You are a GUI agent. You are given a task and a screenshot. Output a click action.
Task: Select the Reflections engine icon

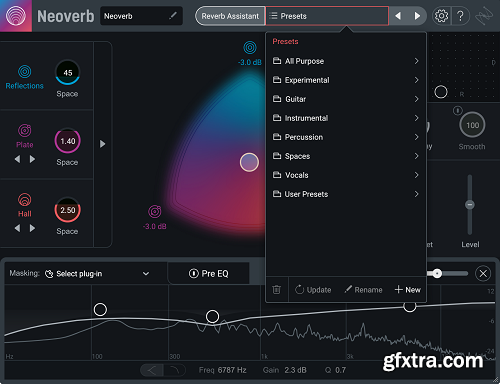click(25, 71)
